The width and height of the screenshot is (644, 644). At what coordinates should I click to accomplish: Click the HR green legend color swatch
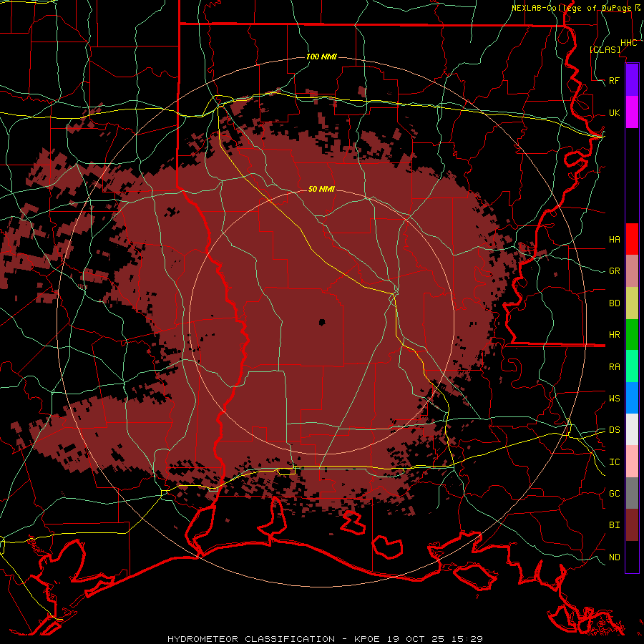(x=632, y=335)
